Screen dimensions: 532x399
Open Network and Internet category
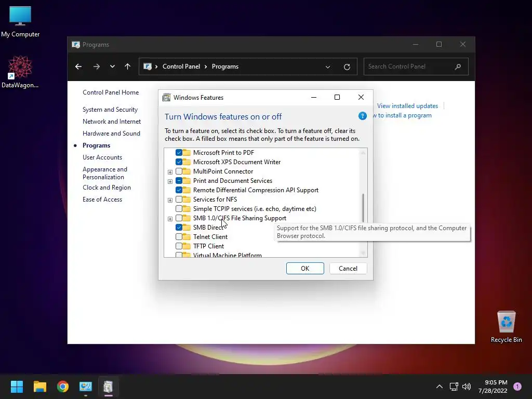112,122
